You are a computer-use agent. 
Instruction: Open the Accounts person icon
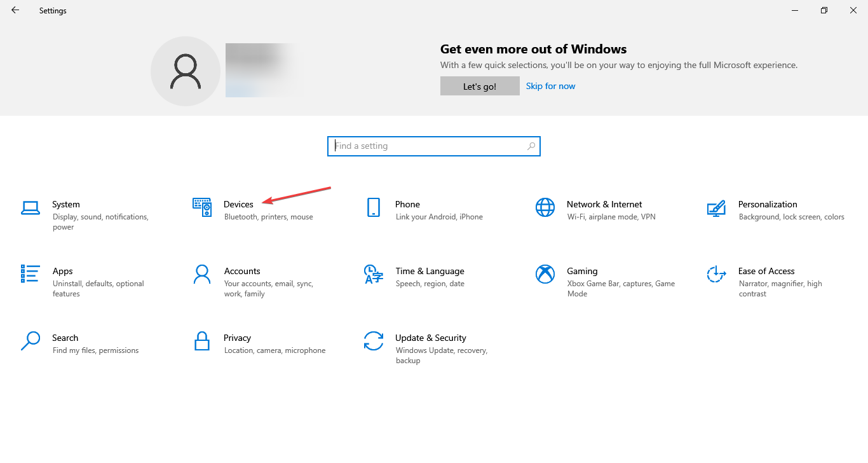202,274
